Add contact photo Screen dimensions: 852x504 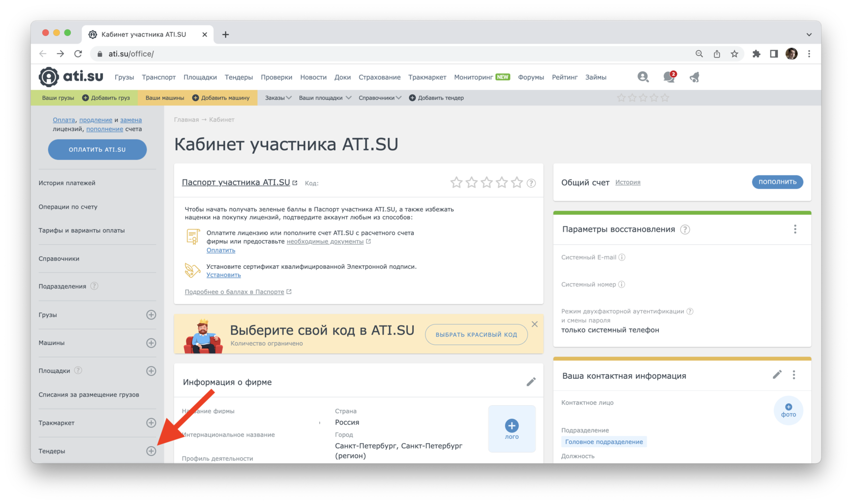click(788, 411)
